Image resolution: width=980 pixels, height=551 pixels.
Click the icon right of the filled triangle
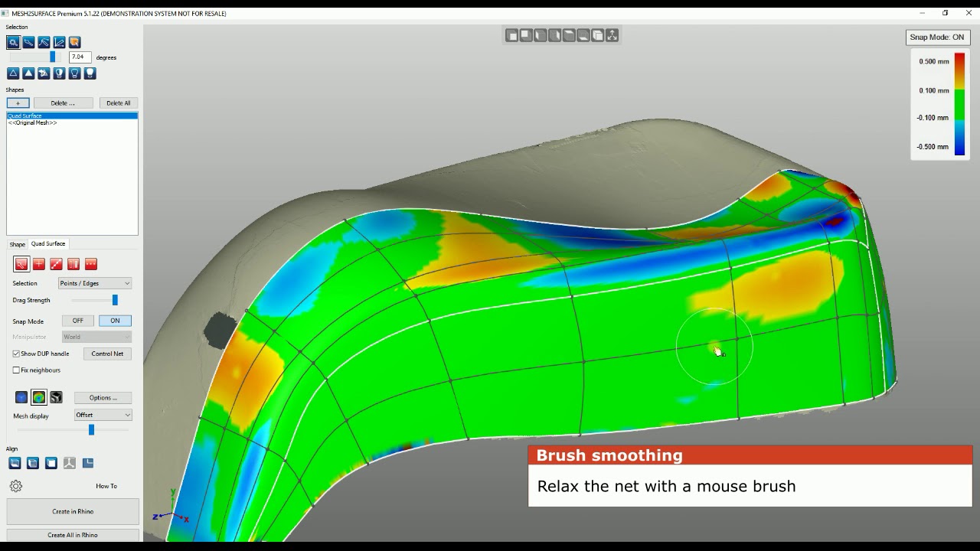pos(44,73)
